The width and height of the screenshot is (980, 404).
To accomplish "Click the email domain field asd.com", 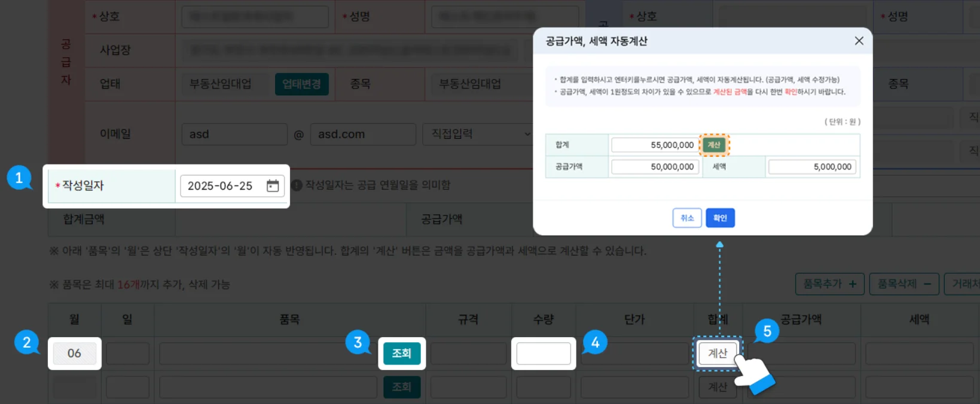I will [x=362, y=134].
